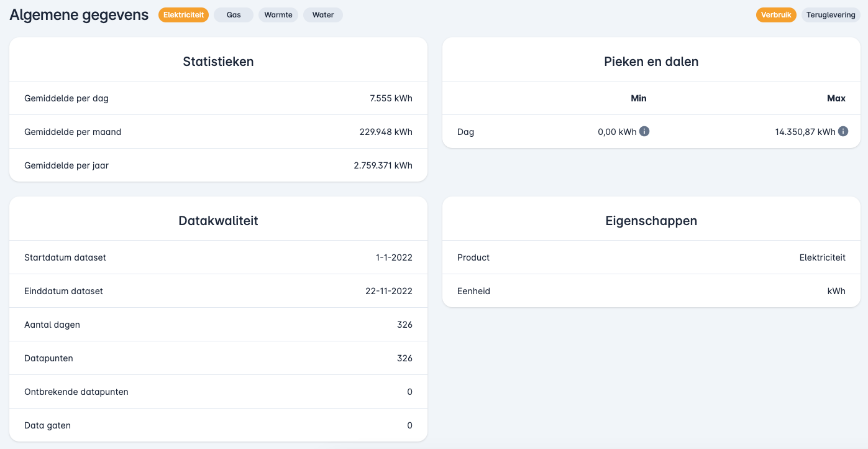Select the Elektriciteit filter pill
The width and height of the screenshot is (868, 449).
pos(183,15)
